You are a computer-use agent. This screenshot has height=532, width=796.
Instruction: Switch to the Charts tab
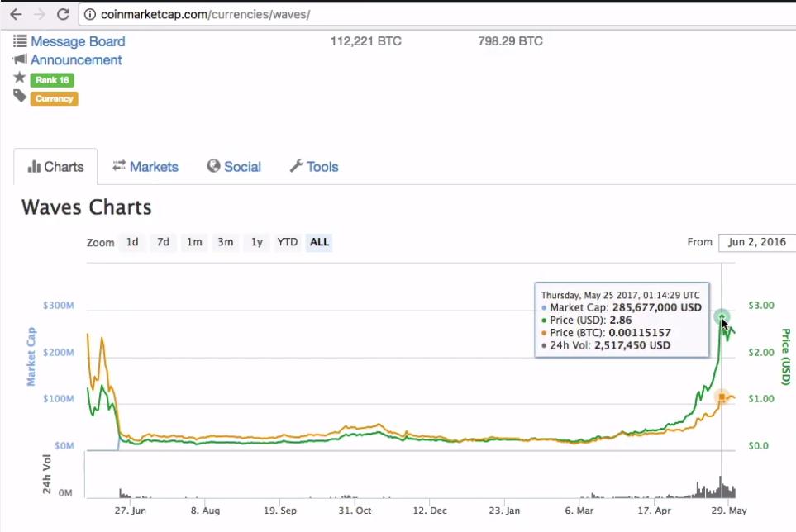55,167
